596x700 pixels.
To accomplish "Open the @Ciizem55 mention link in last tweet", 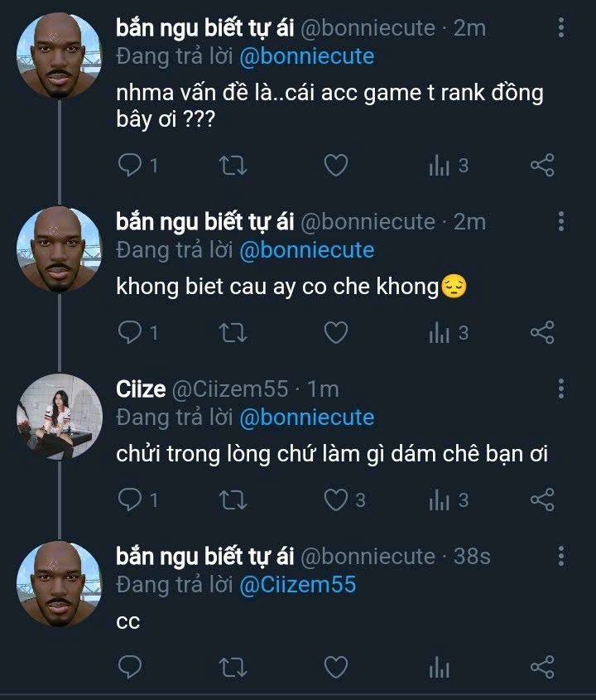I will [x=297, y=584].
